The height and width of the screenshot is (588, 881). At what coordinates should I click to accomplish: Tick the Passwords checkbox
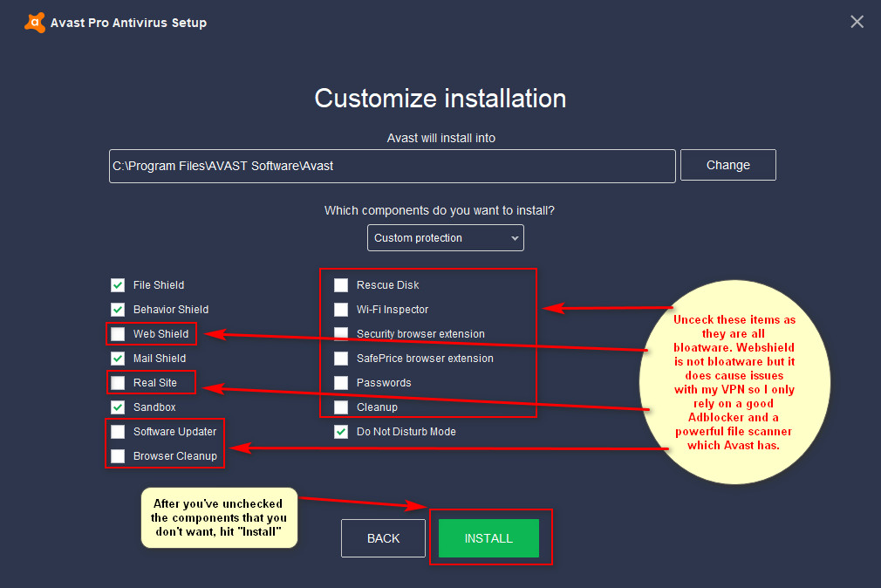341,383
